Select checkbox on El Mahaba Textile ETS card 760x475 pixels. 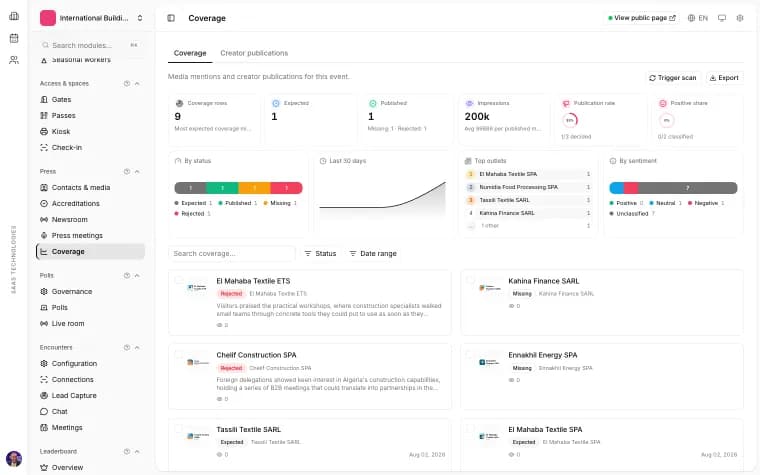tap(179, 280)
